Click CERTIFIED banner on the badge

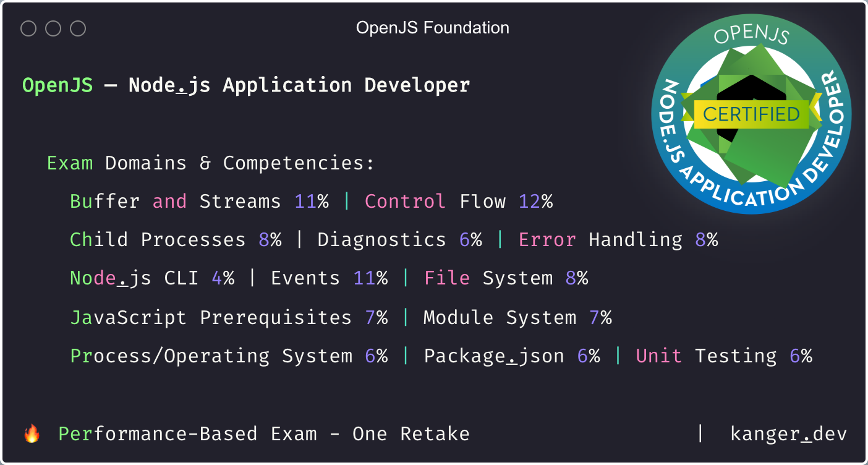click(x=751, y=114)
